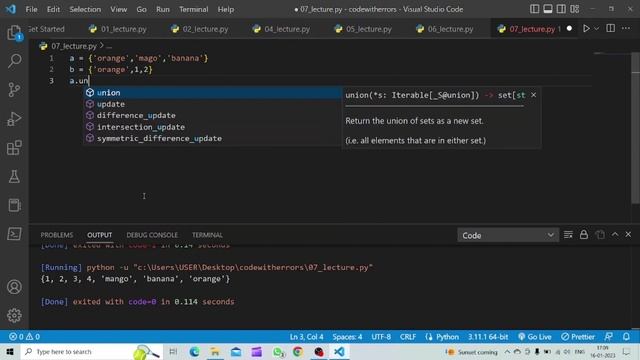Open the Go menu
The width and height of the screenshot is (640, 360).
[141, 9]
